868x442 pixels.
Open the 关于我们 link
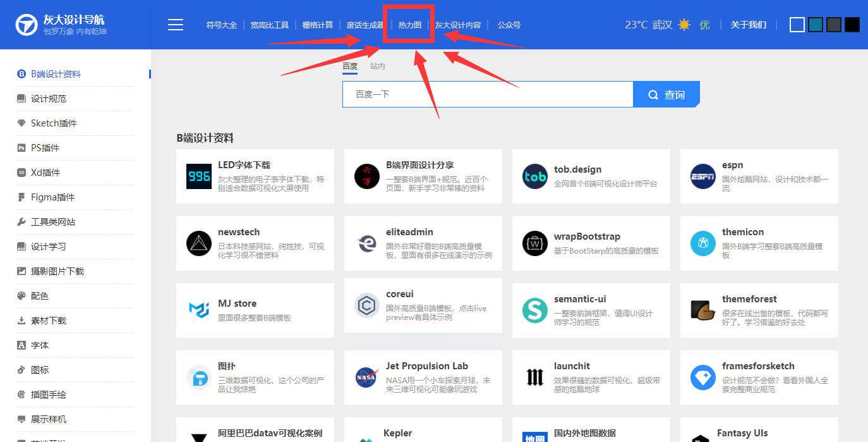tap(749, 25)
